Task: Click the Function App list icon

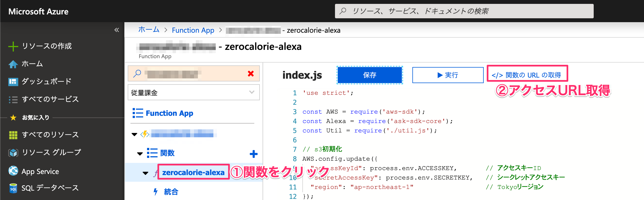Action: (x=138, y=113)
